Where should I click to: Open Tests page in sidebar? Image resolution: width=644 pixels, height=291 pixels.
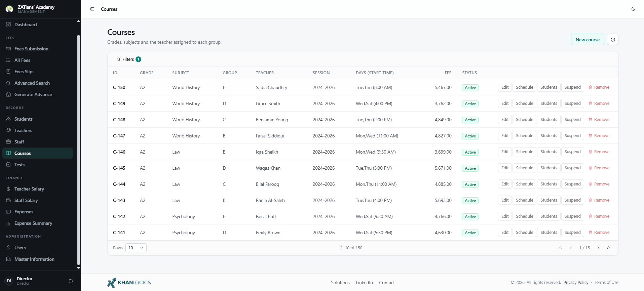38,165
